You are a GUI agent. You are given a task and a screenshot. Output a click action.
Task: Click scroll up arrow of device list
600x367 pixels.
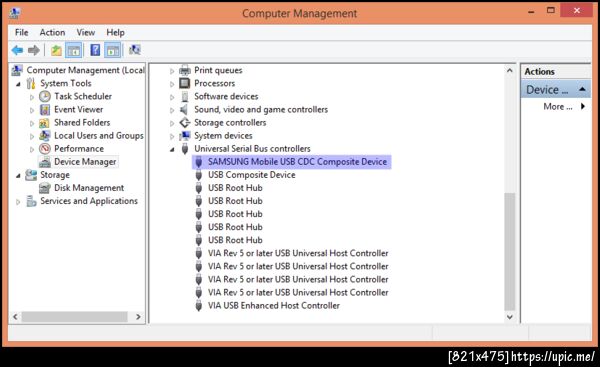point(509,71)
